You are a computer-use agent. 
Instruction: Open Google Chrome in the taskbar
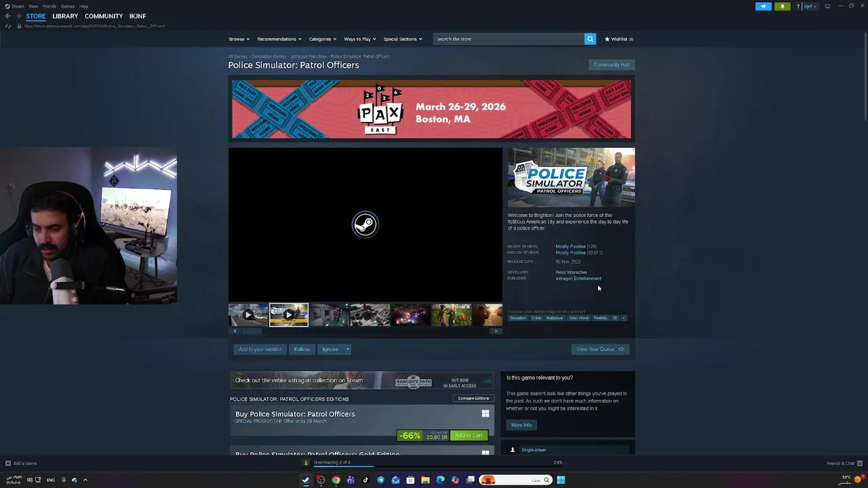pos(336,480)
